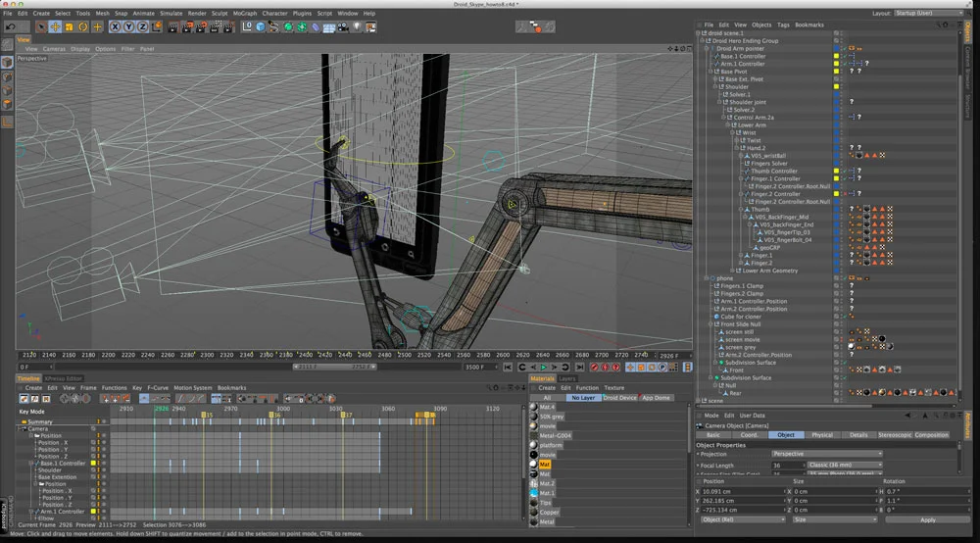Activate the Rotate tool icon
The height and width of the screenshot is (543, 980).
82,26
